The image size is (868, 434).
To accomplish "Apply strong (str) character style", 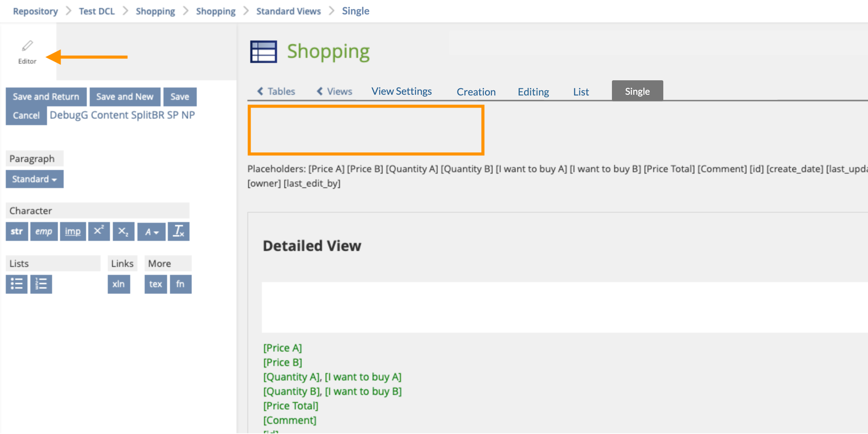I will pos(17,231).
